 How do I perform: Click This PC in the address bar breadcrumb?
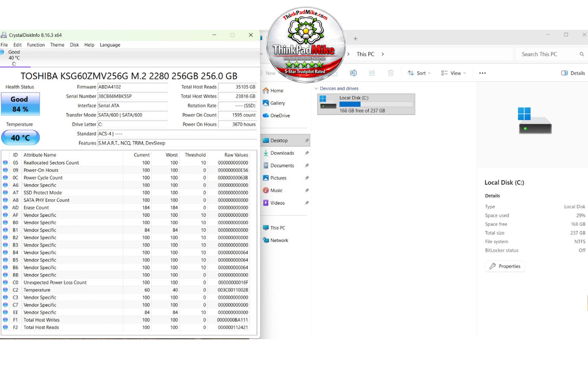click(365, 54)
